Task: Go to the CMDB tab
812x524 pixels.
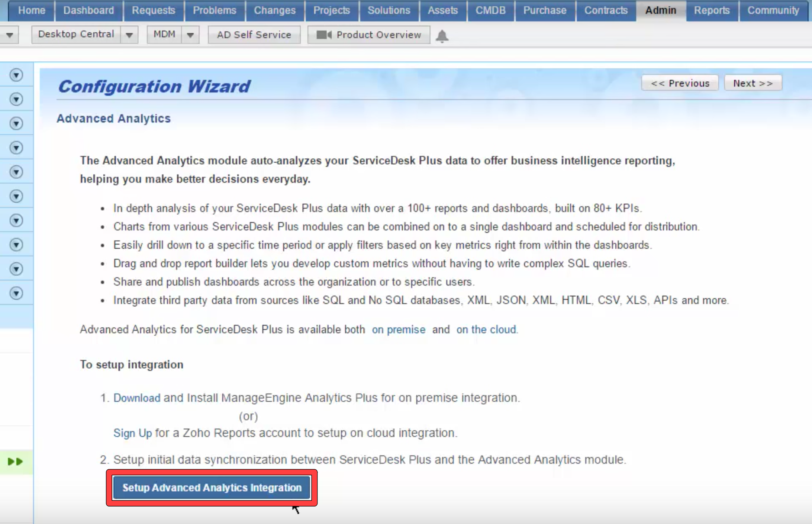Action: [x=490, y=10]
